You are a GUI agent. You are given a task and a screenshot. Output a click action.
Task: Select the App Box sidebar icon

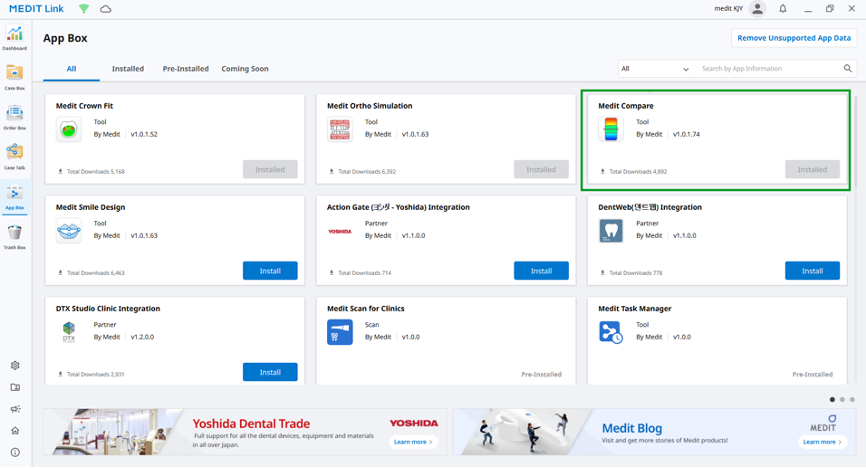(15, 197)
